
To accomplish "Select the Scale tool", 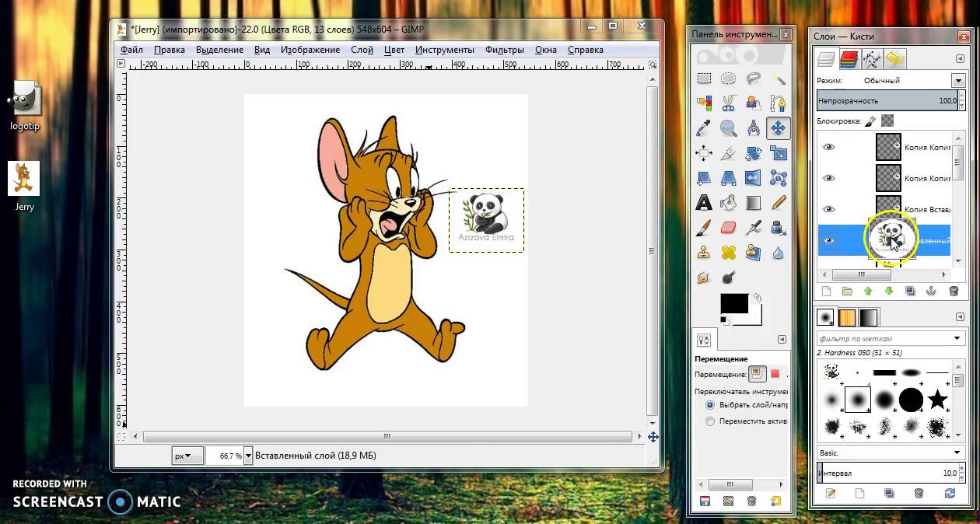I will coord(778,153).
